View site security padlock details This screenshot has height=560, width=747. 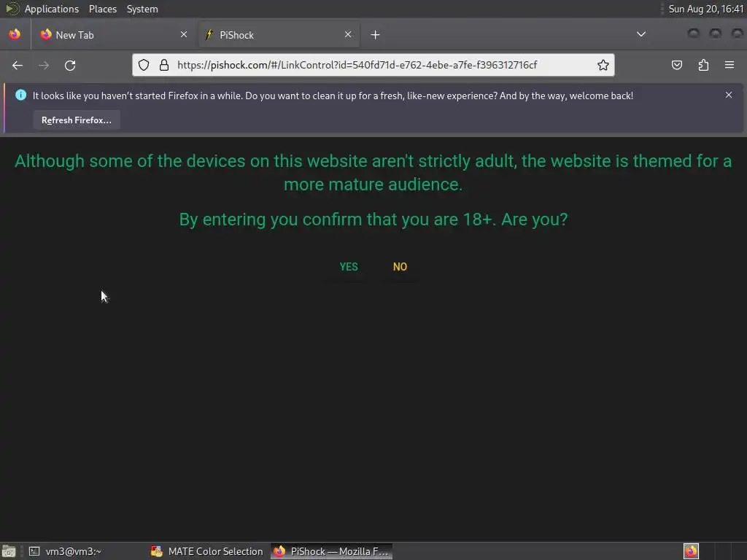click(164, 65)
